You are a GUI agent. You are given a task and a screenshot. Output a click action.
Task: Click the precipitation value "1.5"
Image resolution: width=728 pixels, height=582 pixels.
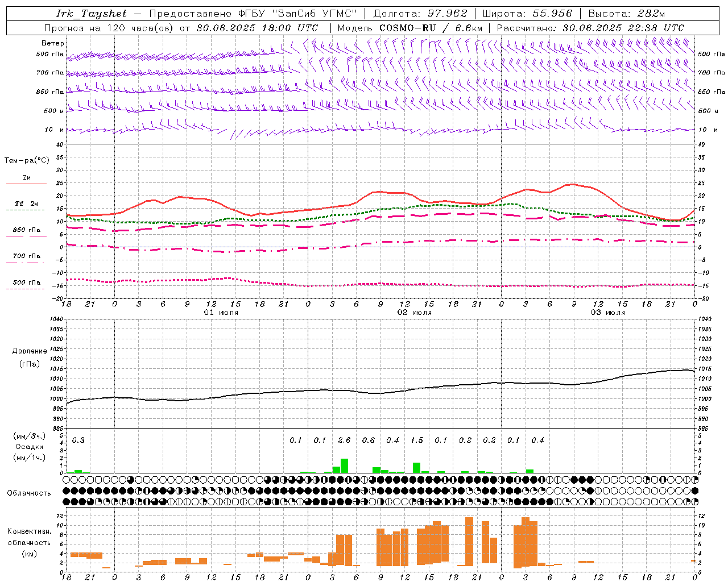[417, 440]
